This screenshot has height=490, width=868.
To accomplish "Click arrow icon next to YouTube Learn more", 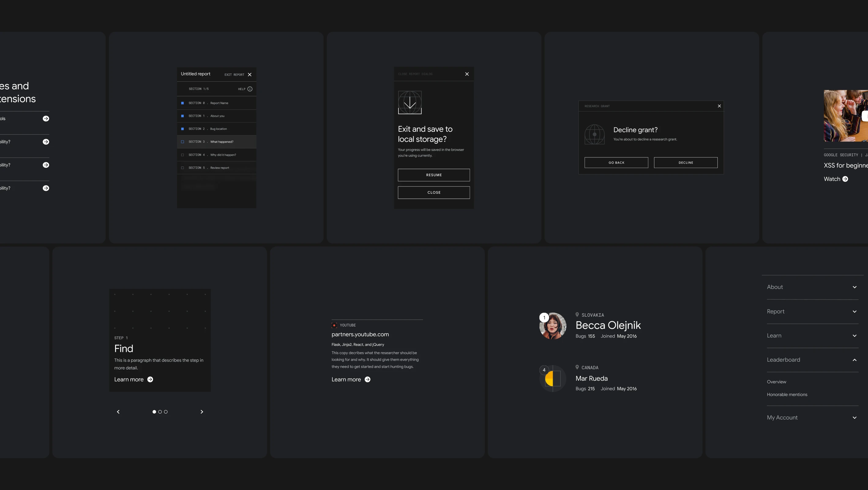I will [x=368, y=379].
